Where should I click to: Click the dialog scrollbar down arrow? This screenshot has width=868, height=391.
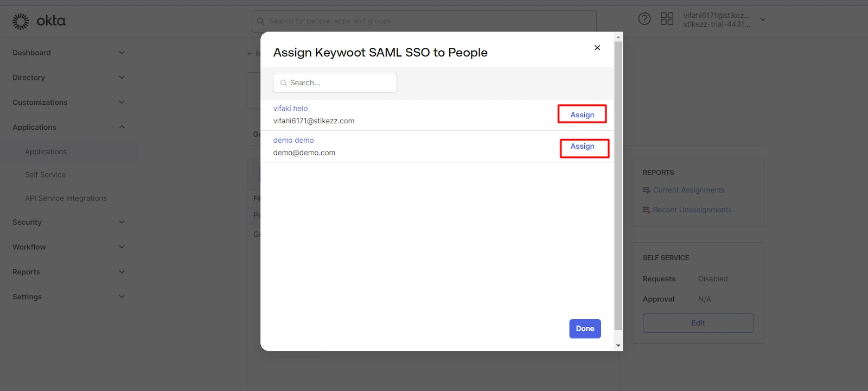(618, 346)
